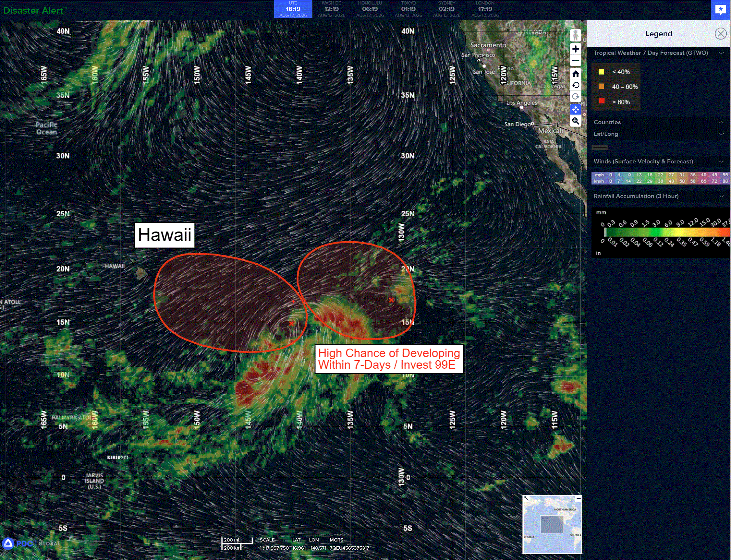Click the Hawaii annotation label
Image resolution: width=731 pixels, height=560 pixels.
(x=165, y=235)
